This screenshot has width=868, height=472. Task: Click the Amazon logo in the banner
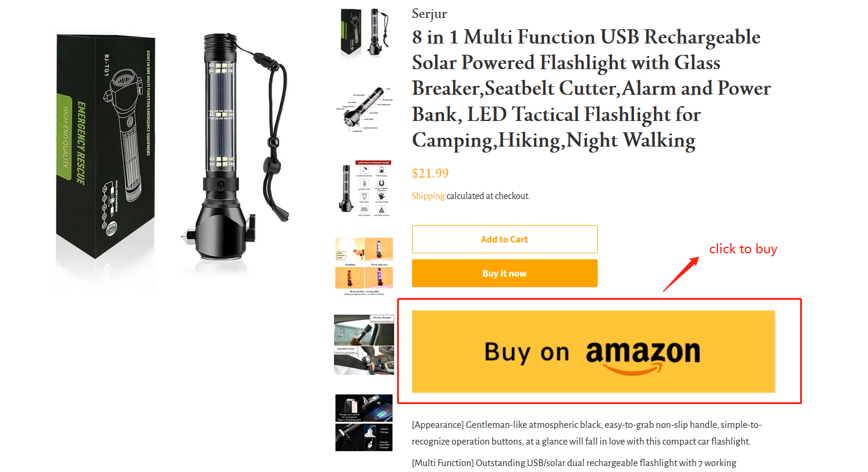(643, 356)
